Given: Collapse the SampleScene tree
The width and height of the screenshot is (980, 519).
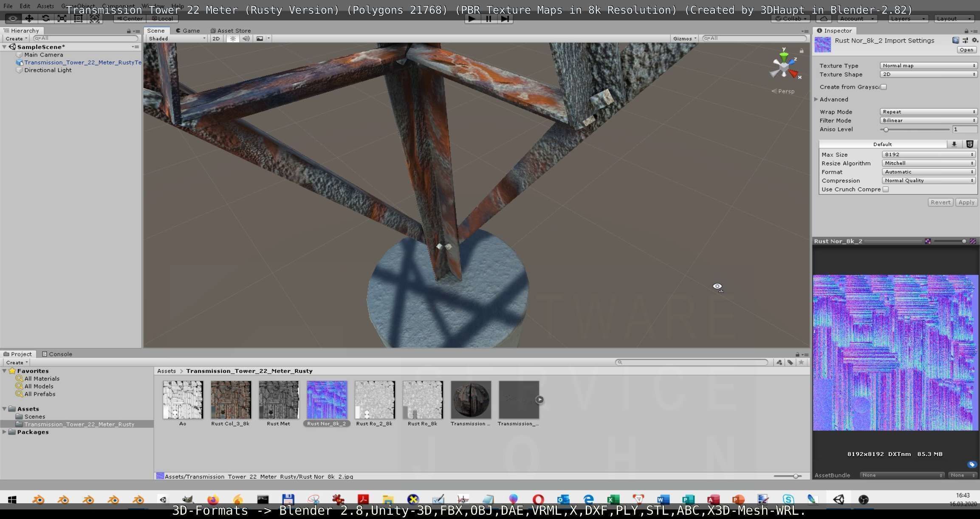Looking at the screenshot, I should pos(4,47).
